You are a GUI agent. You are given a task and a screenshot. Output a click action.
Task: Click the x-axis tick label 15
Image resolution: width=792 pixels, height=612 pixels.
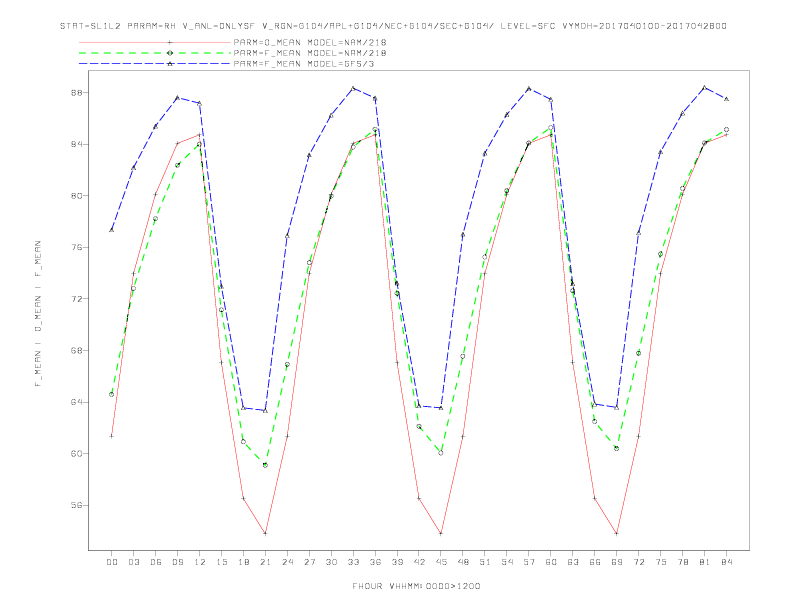point(221,562)
